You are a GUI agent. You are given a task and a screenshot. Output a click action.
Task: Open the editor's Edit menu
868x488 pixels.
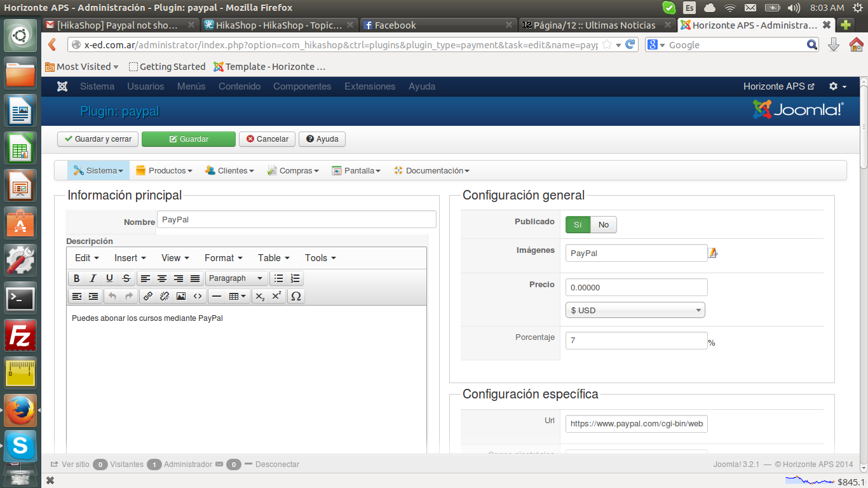click(x=87, y=258)
